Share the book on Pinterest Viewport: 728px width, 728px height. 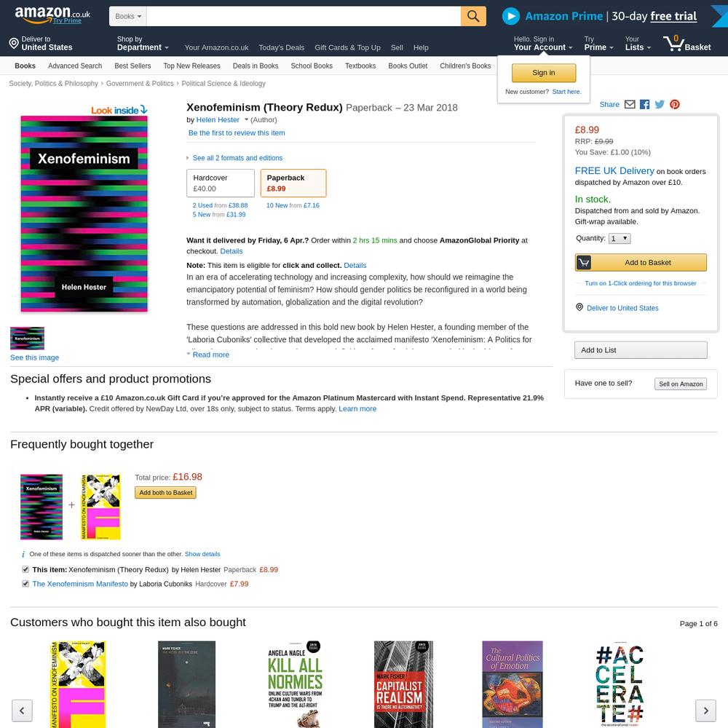675,104
